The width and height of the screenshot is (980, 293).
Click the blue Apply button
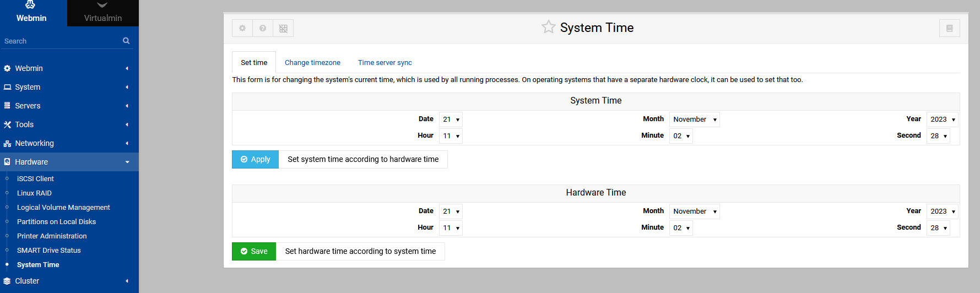click(x=256, y=159)
